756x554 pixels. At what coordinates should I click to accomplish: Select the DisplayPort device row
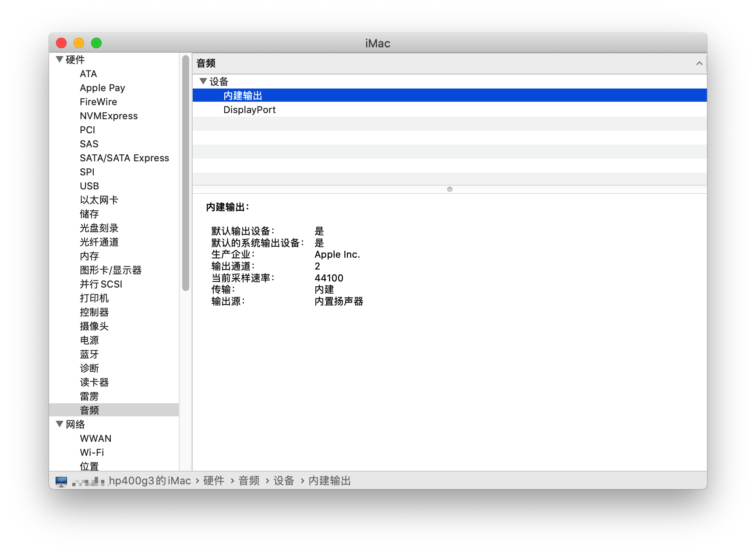pos(450,110)
